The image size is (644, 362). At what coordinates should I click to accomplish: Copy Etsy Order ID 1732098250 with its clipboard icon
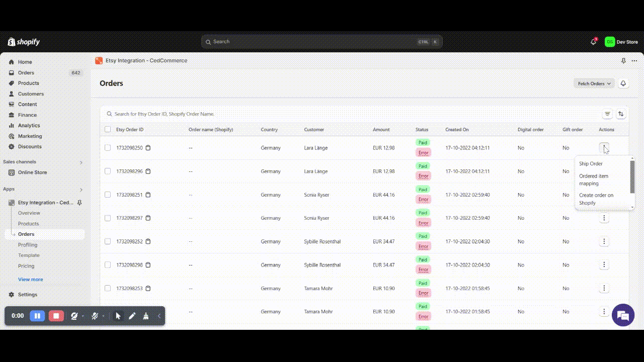(148, 148)
